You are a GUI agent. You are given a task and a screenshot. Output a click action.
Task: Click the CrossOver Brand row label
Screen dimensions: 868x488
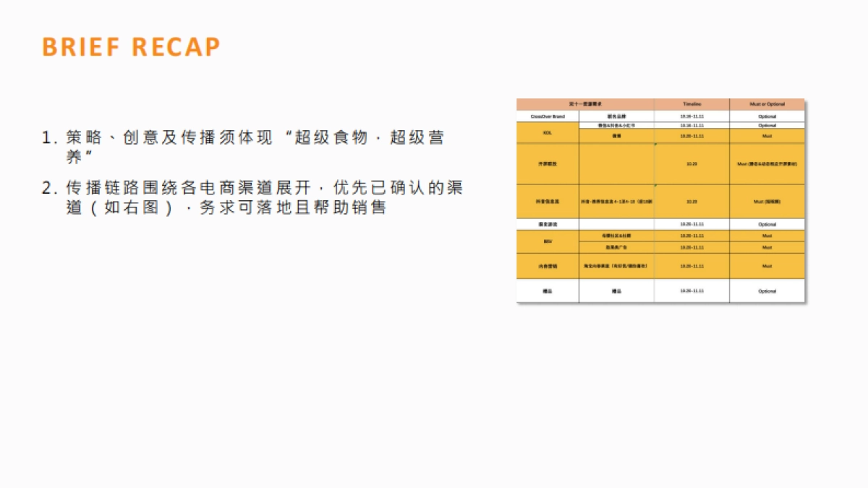point(547,114)
